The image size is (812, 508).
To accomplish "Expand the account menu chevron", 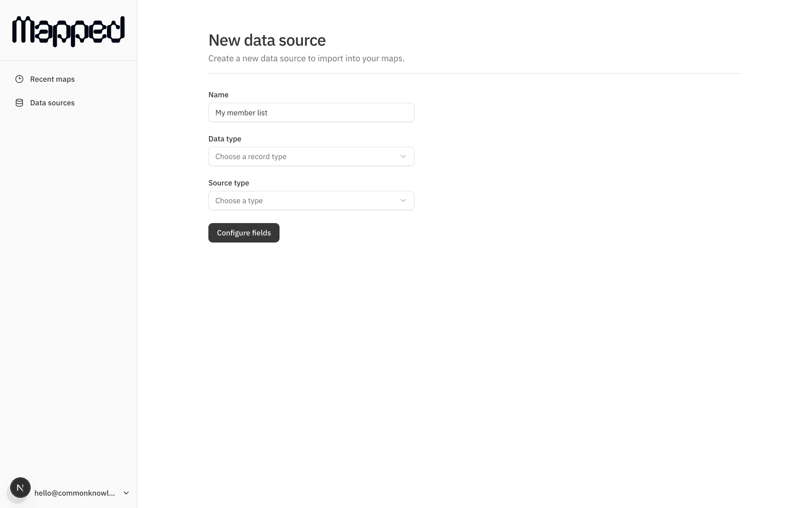I will [x=126, y=493].
